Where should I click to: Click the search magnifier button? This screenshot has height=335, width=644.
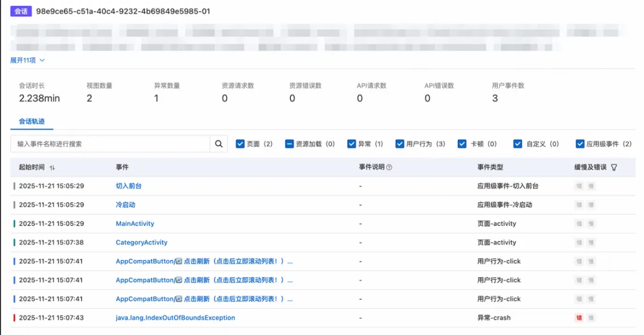(x=218, y=144)
